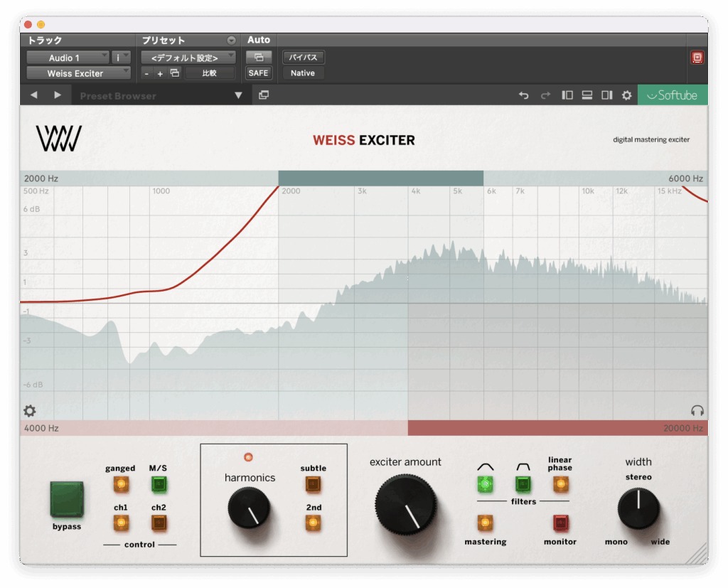Screen dimensions: 728x588
Task: Toggle the mastering button
Action: pyautogui.click(x=485, y=523)
